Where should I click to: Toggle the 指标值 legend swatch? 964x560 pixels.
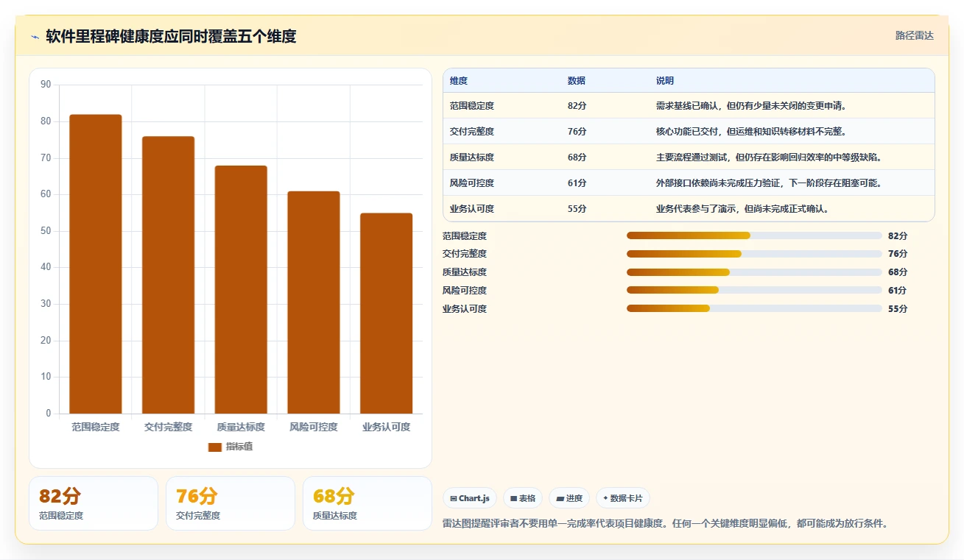[215, 447]
